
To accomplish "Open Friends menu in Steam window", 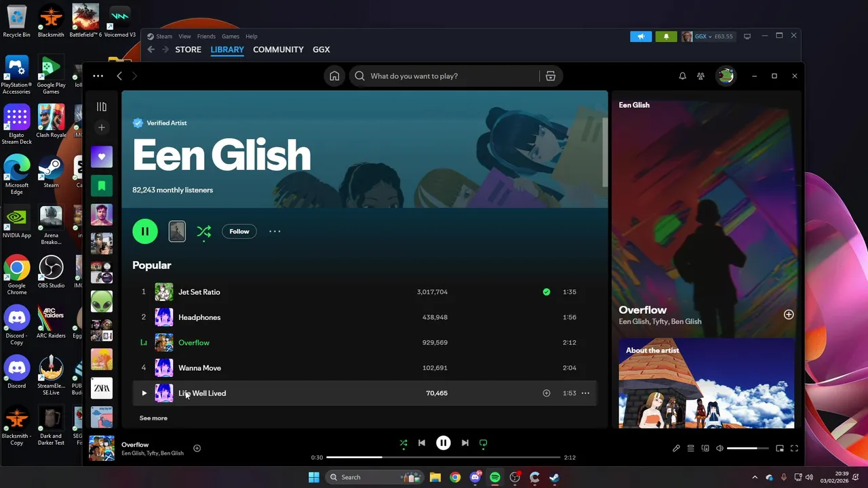I will [x=206, y=37].
